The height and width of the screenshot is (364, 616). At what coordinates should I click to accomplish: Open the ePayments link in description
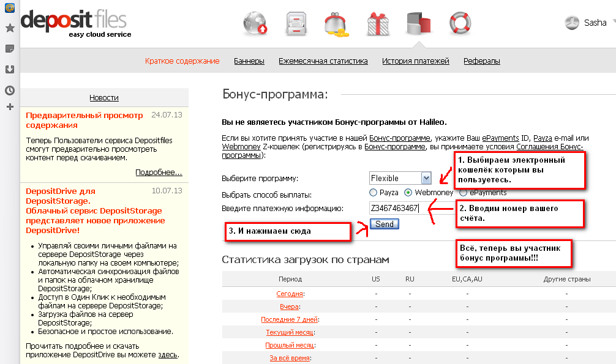(500, 138)
